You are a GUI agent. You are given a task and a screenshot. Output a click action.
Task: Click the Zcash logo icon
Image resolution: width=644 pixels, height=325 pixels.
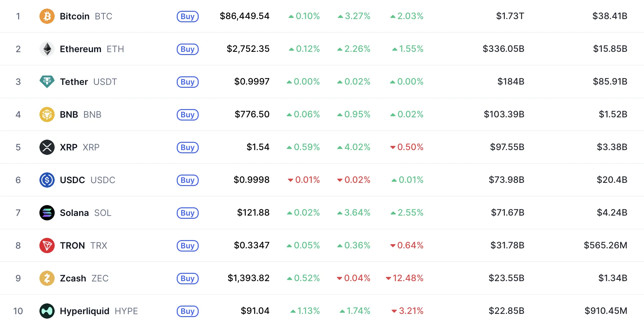point(47,278)
